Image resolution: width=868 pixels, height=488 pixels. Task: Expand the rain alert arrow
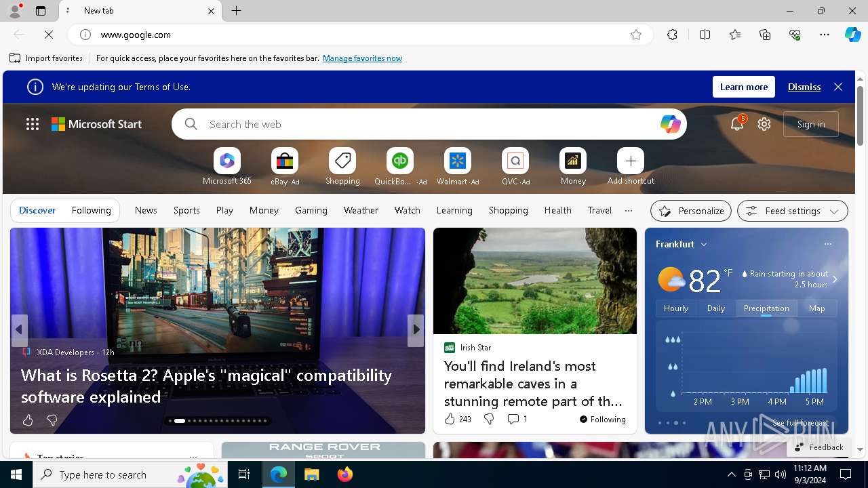835,279
